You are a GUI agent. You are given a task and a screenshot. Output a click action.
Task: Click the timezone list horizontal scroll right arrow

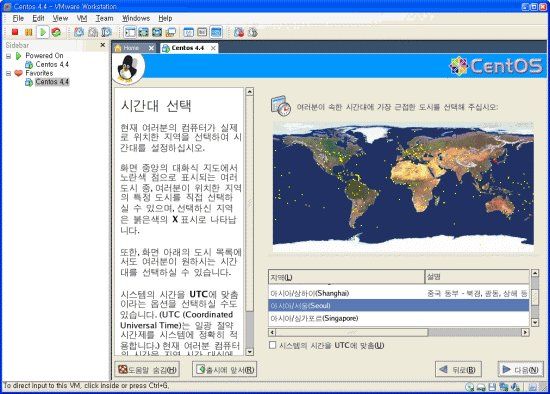(525, 332)
